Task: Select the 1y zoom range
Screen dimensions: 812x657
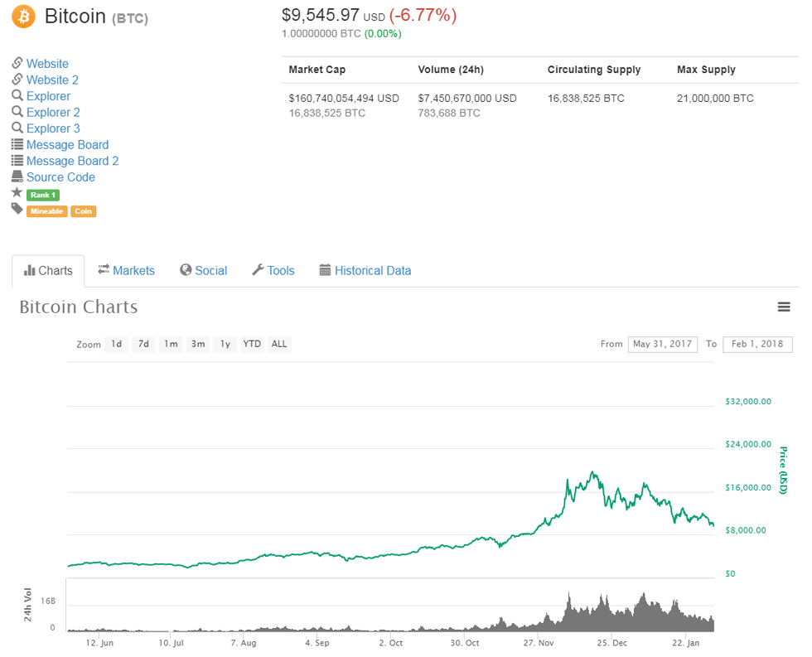Action: coord(225,344)
